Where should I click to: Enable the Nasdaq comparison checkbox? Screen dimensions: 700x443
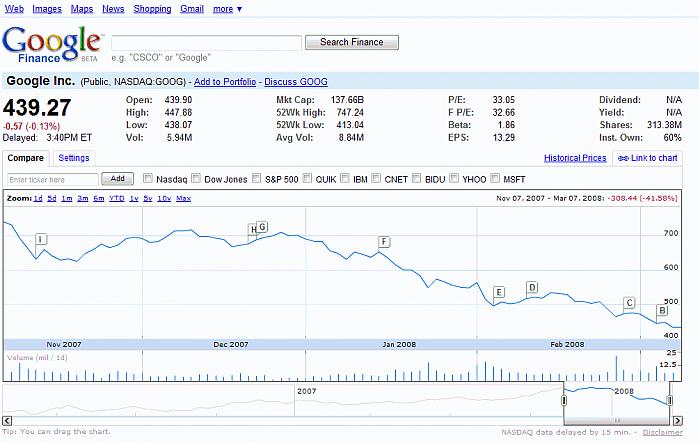click(x=148, y=179)
